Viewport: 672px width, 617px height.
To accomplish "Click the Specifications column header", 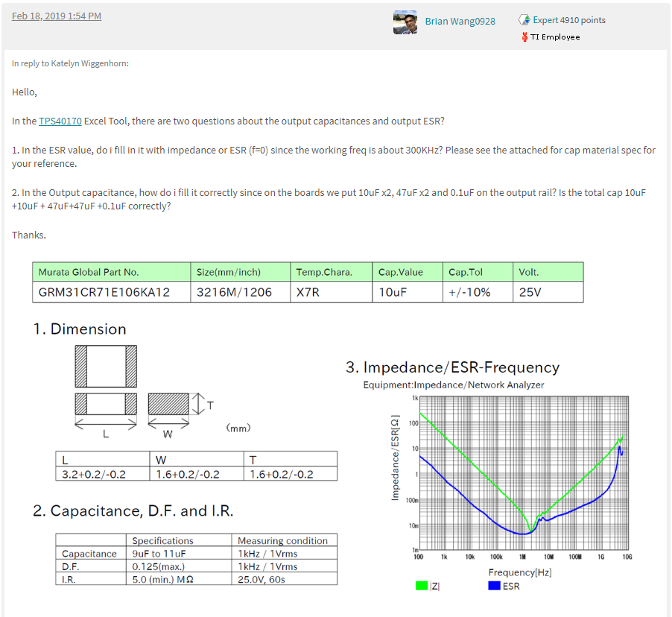I will [179, 540].
